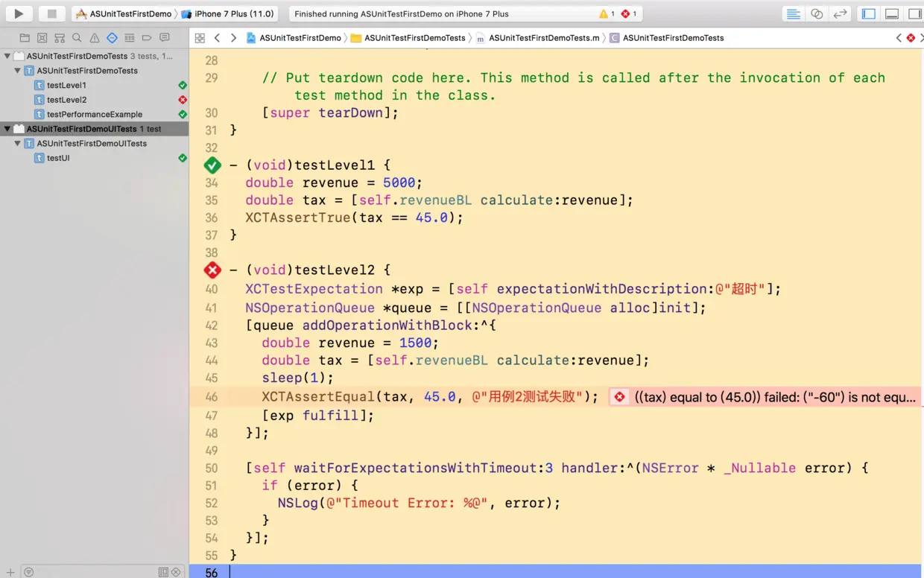Image resolution: width=924 pixels, height=578 pixels.
Task: Go forward in editor history
Action: tap(233, 38)
